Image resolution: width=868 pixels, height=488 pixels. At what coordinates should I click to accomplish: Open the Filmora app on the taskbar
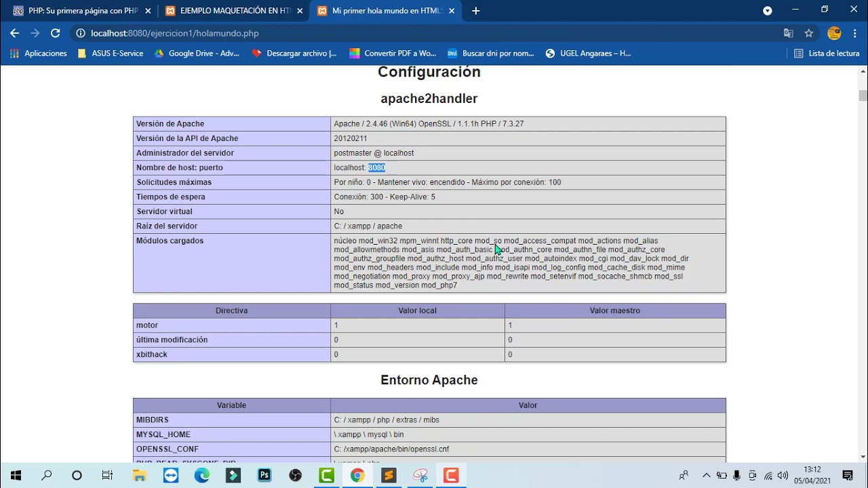(x=233, y=475)
